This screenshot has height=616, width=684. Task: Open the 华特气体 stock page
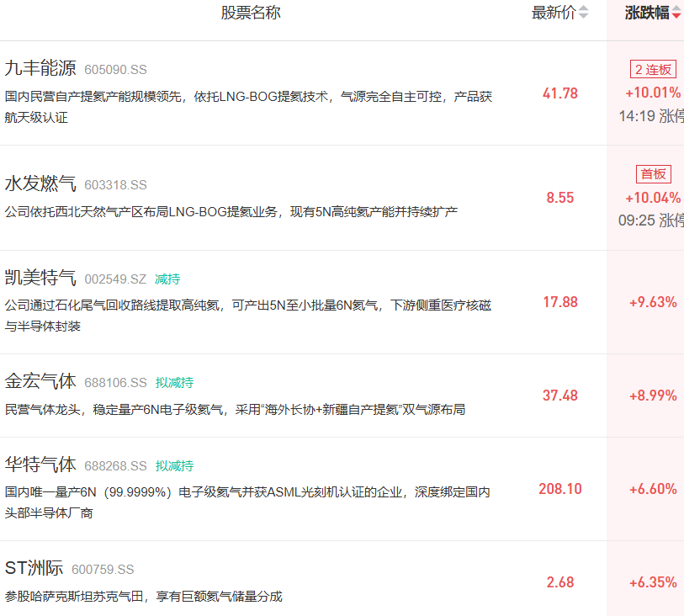click(x=40, y=465)
